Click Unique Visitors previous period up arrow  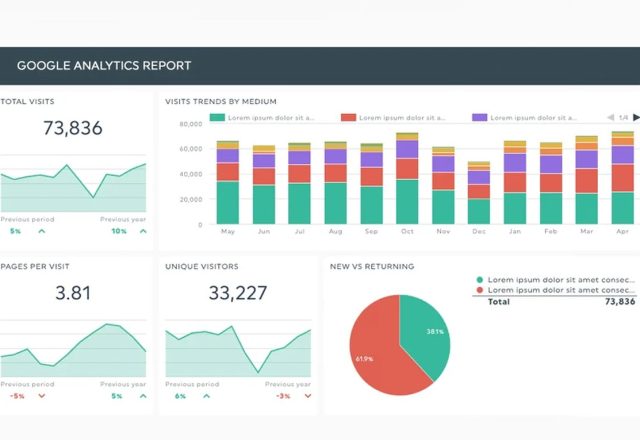click(207, 396)
